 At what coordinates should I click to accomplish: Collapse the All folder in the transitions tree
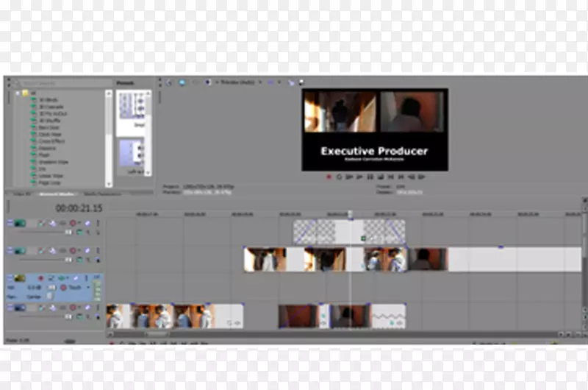[x=18, y=93]
